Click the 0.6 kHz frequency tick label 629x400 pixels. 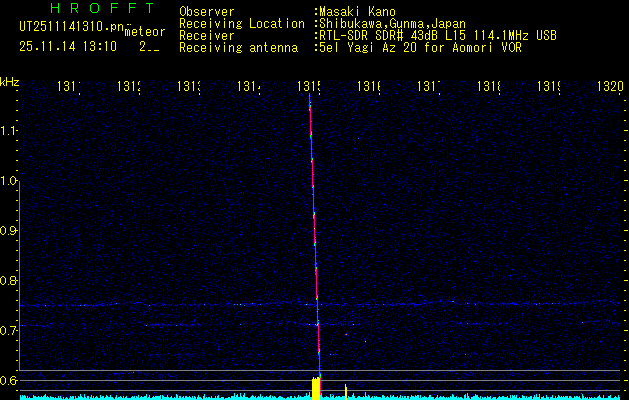pos(10,380)
